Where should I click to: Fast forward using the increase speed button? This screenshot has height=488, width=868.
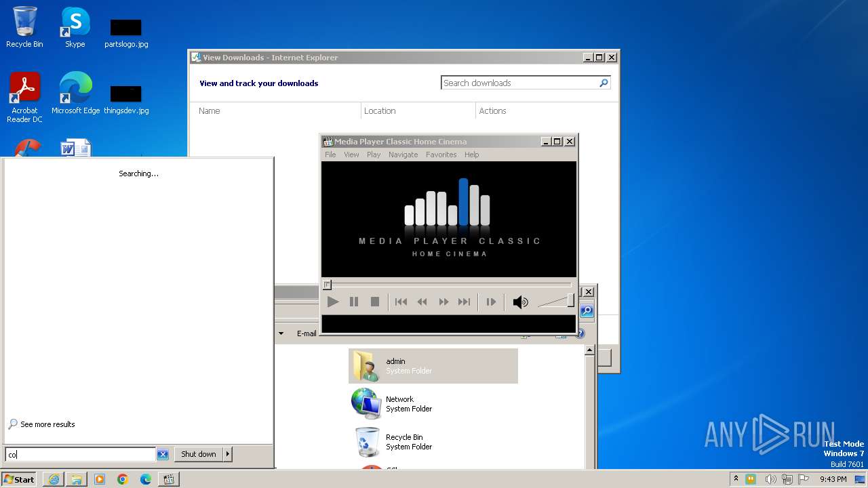[443, 302]
